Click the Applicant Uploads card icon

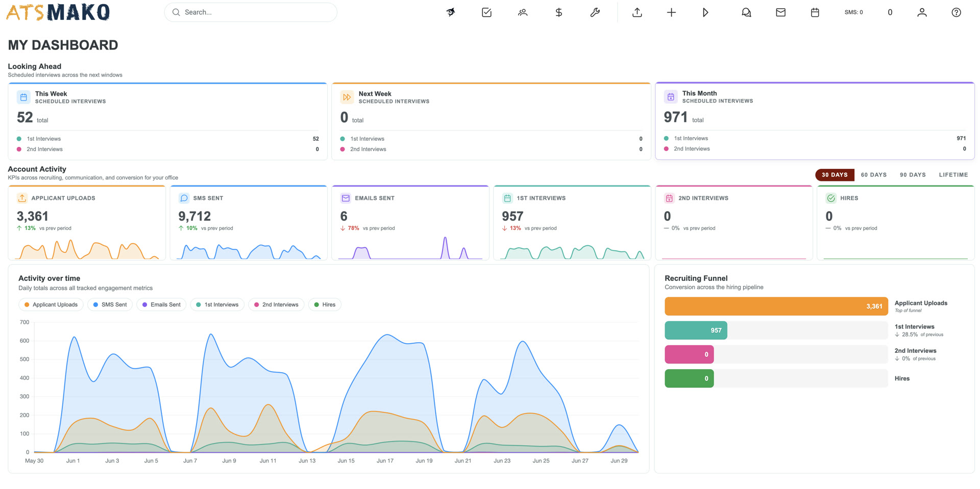pos(22,198)
